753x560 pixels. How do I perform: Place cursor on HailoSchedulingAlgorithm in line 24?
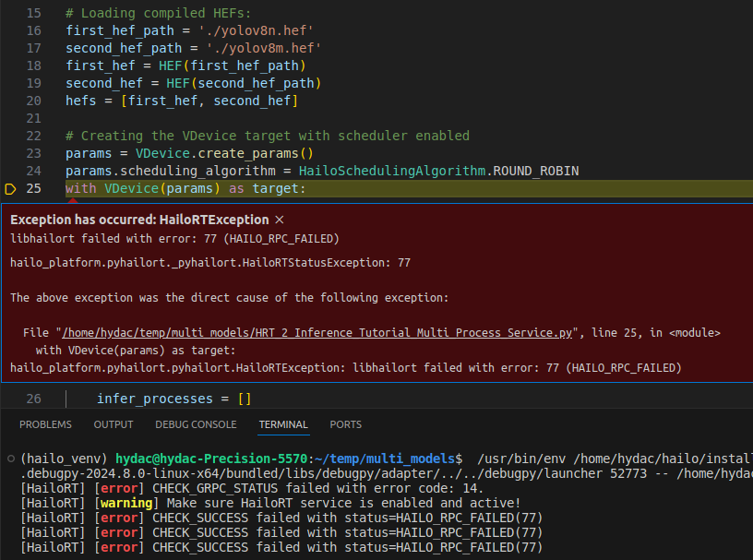click(392, 171)
